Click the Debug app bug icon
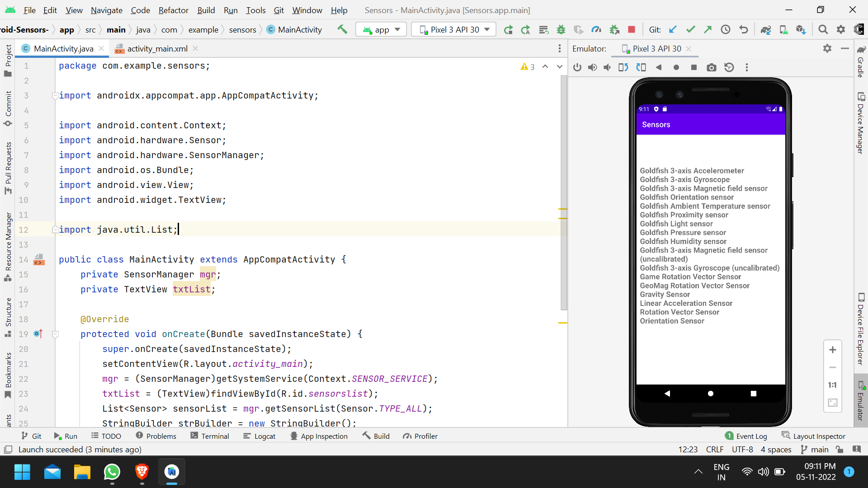The height and width of the screenshot is (488, 868). coord(561,29)
